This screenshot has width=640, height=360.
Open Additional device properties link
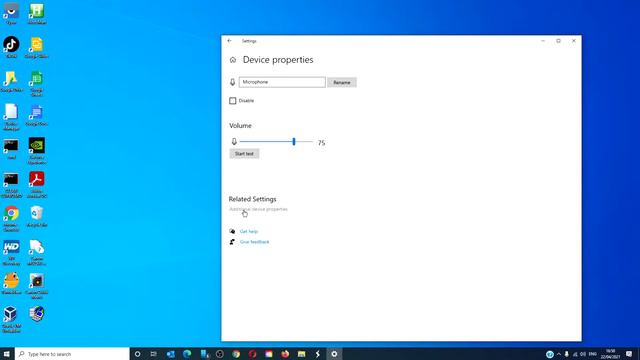click(258, 209)
